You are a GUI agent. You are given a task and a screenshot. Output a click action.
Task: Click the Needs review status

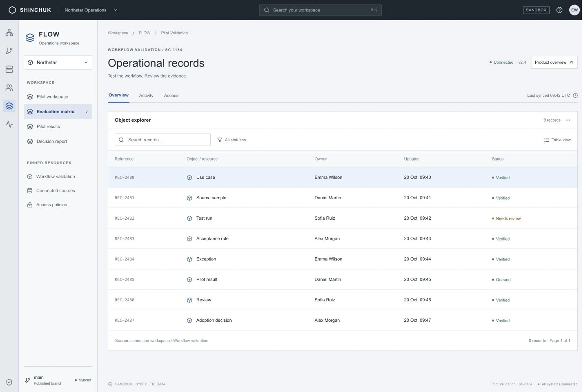coord(506,218)
